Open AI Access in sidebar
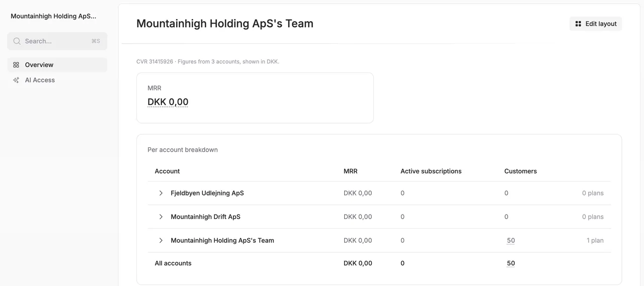This screenshot has height=286, width=644. click(x=57, y=80)
